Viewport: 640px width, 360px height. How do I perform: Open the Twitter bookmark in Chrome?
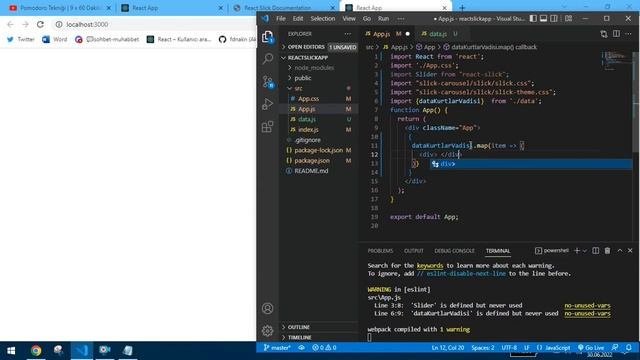(21, 39)
